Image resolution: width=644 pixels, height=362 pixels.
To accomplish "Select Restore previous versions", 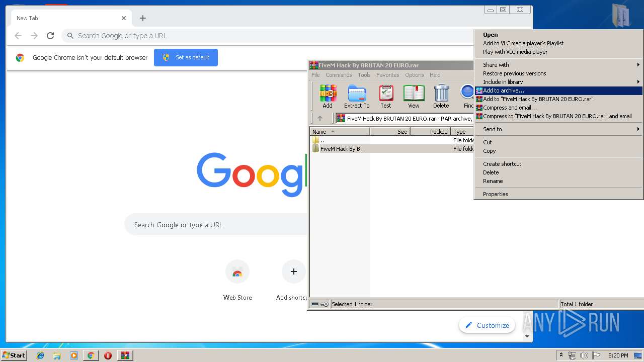I will pos(558,73).
